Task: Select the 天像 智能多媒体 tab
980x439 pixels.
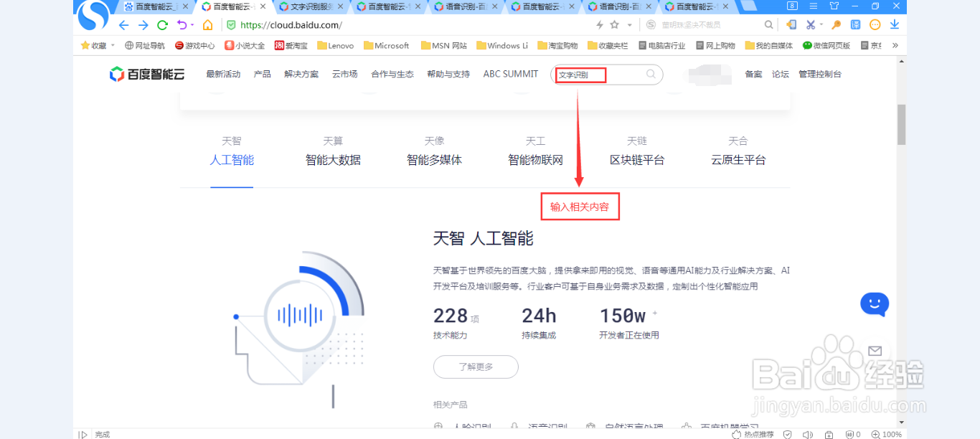Action: coord(435,151)
